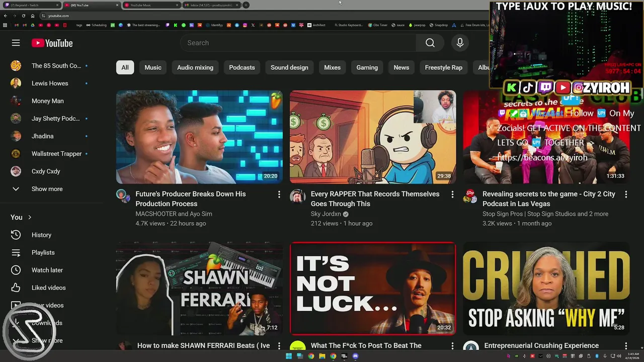Click the YouTube search field
The image size is (644, 362).
click(x=298, y=43)
